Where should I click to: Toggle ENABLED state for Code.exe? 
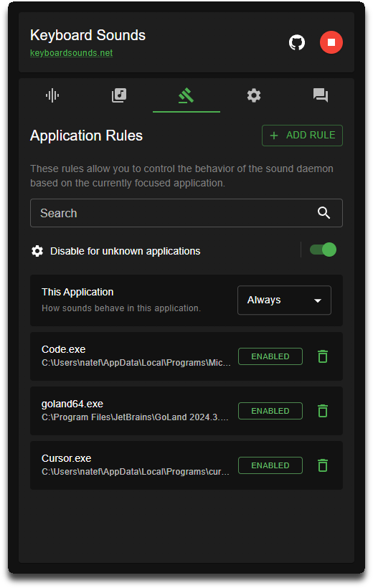click(270, 356)
